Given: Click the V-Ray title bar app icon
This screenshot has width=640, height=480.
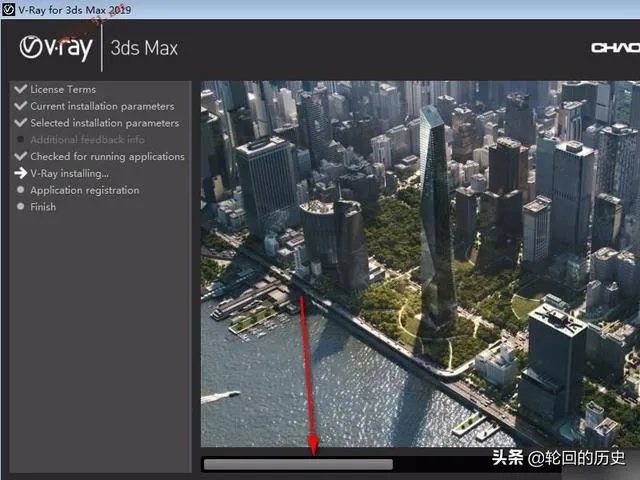Looking at the screenshot, I should (9, 9).
